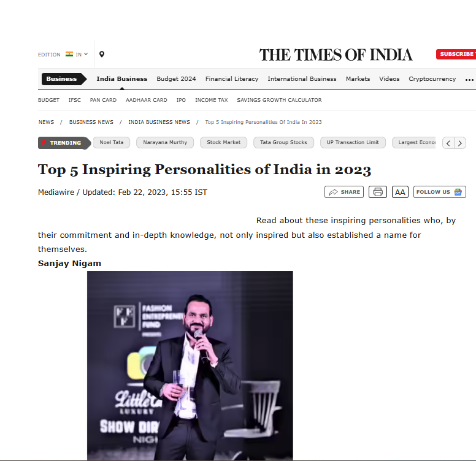Click the India flag edition icon

click(x=69, y=55)
